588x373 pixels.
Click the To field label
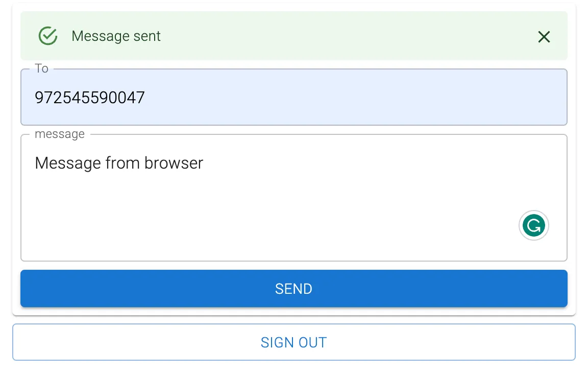click(x=42, y=68)
